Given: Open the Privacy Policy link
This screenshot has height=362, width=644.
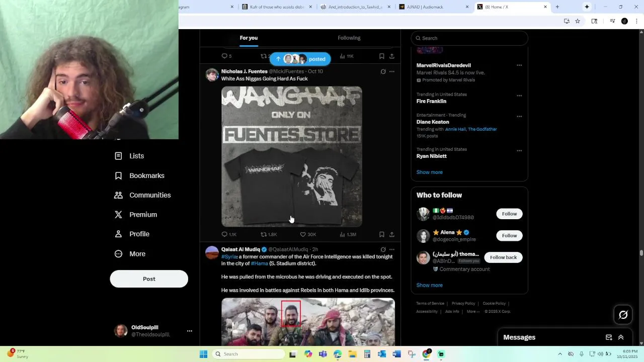Looking at the screenshot, I should click(463, 303).
